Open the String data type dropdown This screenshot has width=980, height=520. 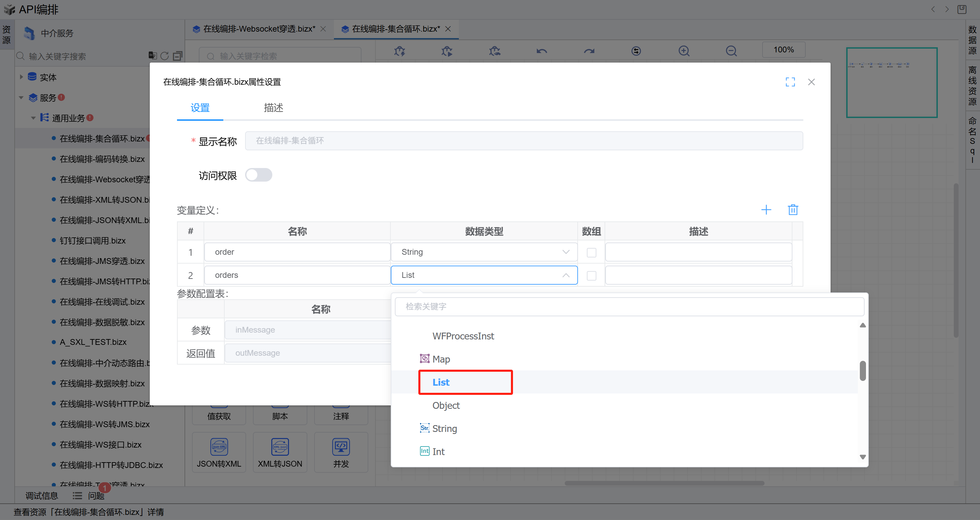tap(484, 252)
